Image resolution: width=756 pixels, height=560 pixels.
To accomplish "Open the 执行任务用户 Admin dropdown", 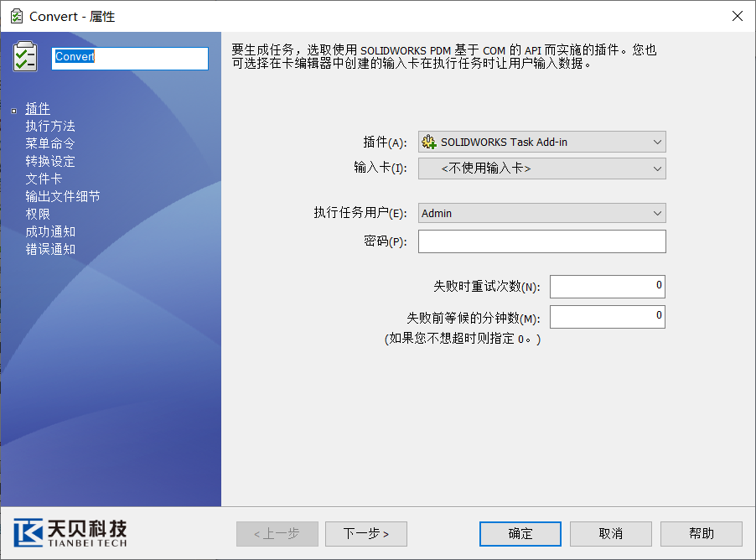I will pos(541,214).
